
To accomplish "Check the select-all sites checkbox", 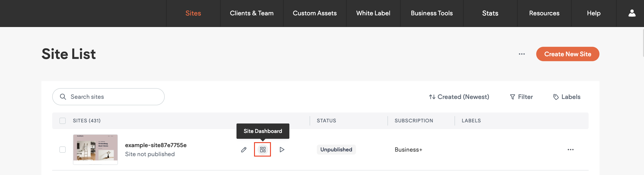I will pyautogui.click(x=63, y=121).
